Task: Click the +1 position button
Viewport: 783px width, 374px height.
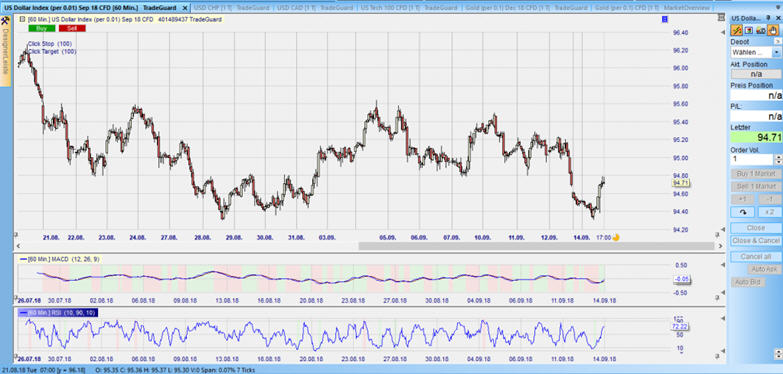Action: coord(743,199)
